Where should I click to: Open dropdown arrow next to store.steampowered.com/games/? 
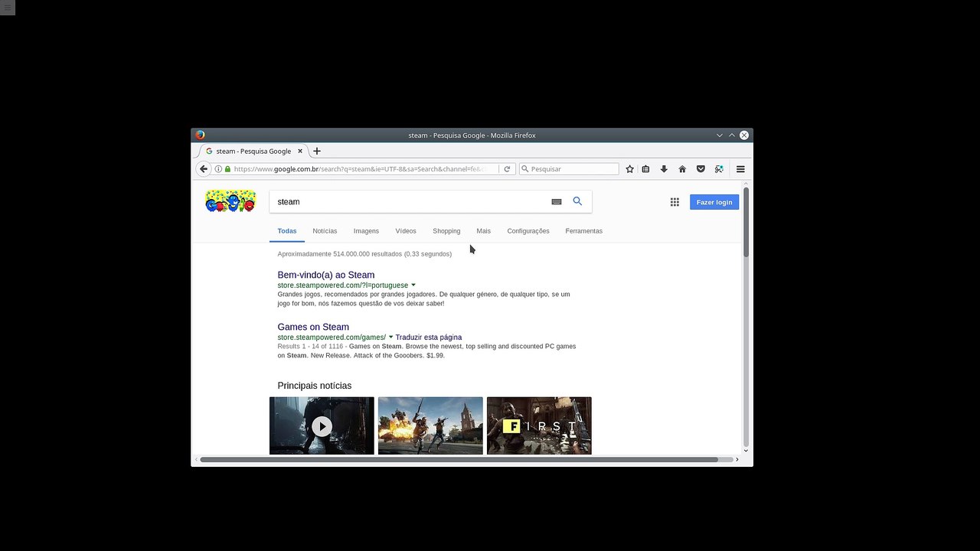click(390, 337)
